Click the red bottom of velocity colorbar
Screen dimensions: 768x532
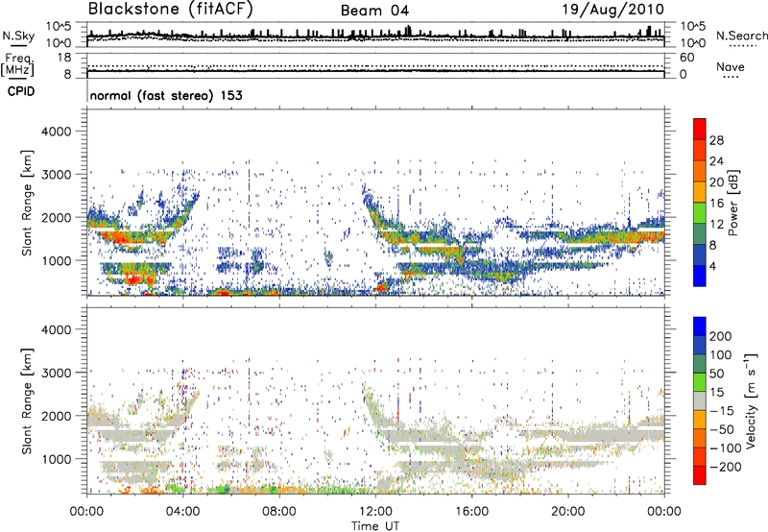coord(700,475)
